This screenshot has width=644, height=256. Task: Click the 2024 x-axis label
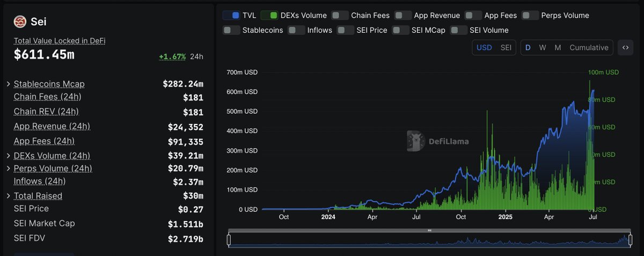[328, 217]
